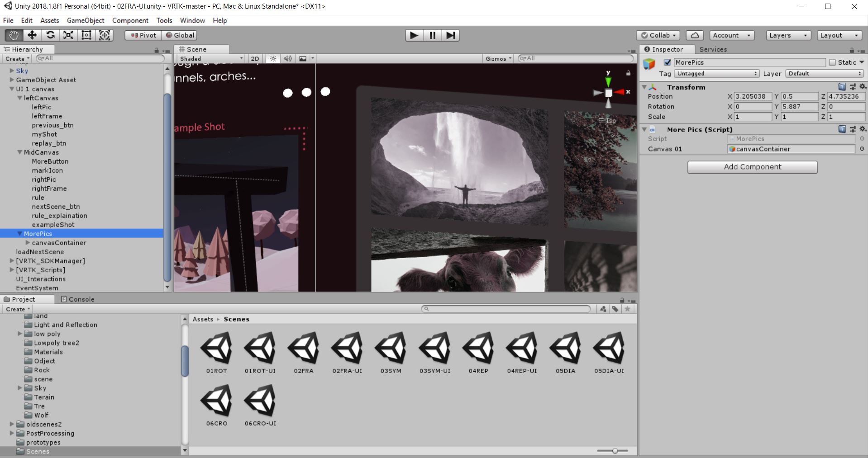Select the combined Transform tool
The width and height of the screenshot is (868, 458).
[105, 35]
